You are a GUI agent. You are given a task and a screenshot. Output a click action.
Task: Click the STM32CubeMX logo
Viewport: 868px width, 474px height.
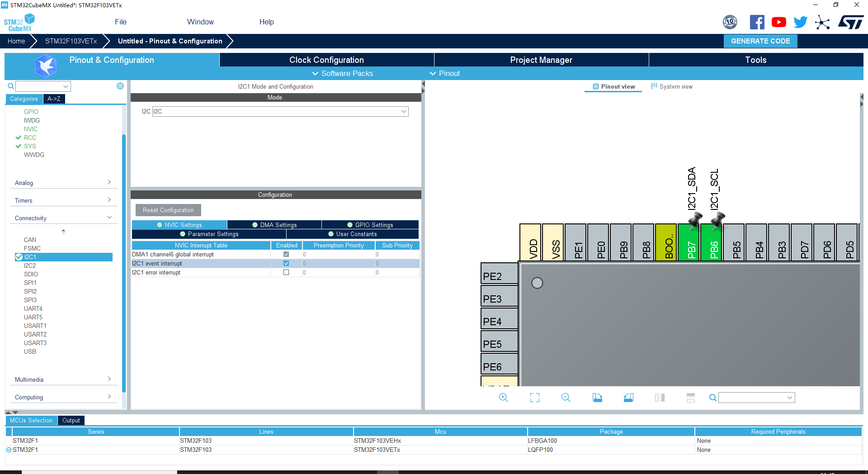click(19, 23)
